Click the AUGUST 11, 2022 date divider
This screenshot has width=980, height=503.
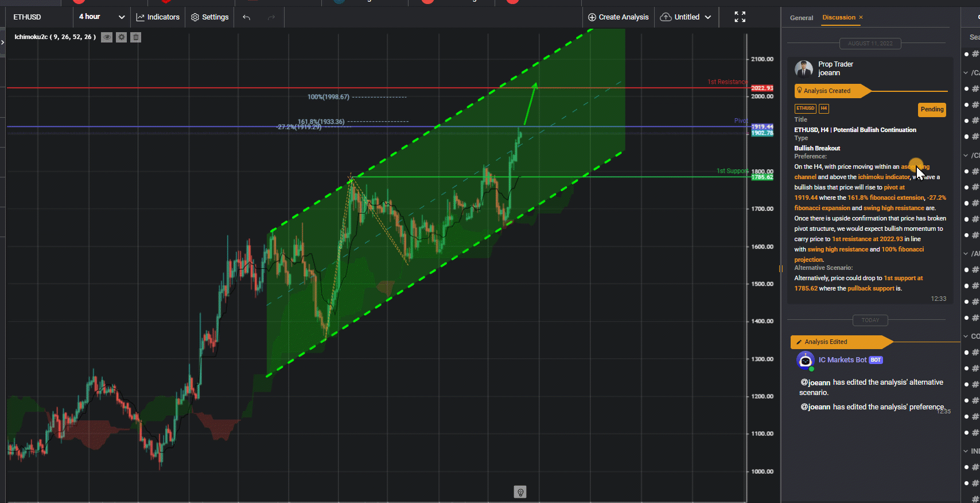[870, 44]
